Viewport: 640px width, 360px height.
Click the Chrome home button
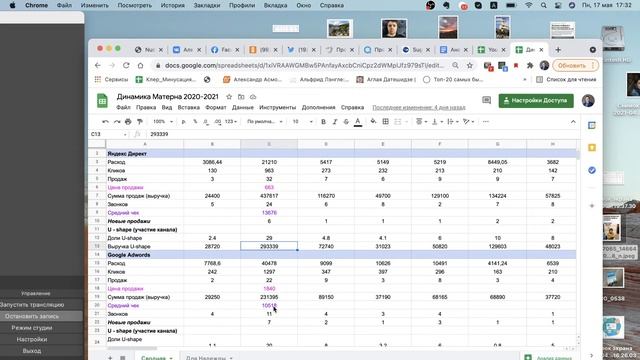coord(140,65)
